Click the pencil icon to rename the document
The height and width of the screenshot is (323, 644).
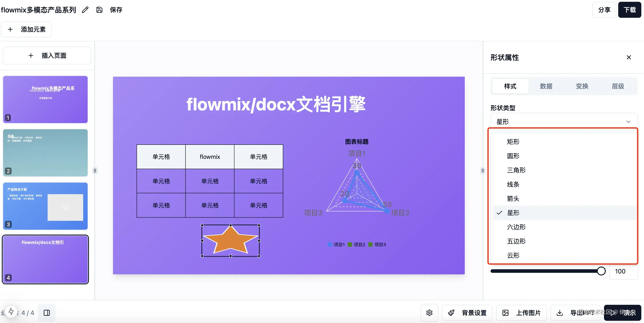(85, 10)
